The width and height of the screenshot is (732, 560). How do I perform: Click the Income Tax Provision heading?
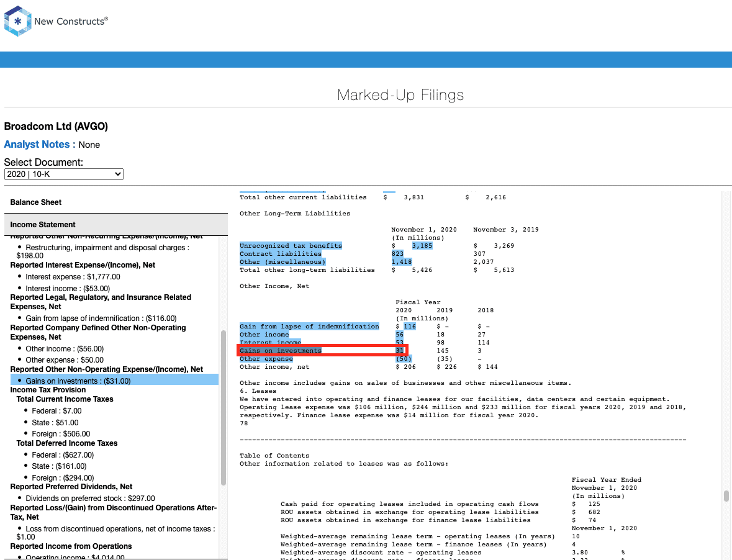pyautogui.click(x=48, y=390)
